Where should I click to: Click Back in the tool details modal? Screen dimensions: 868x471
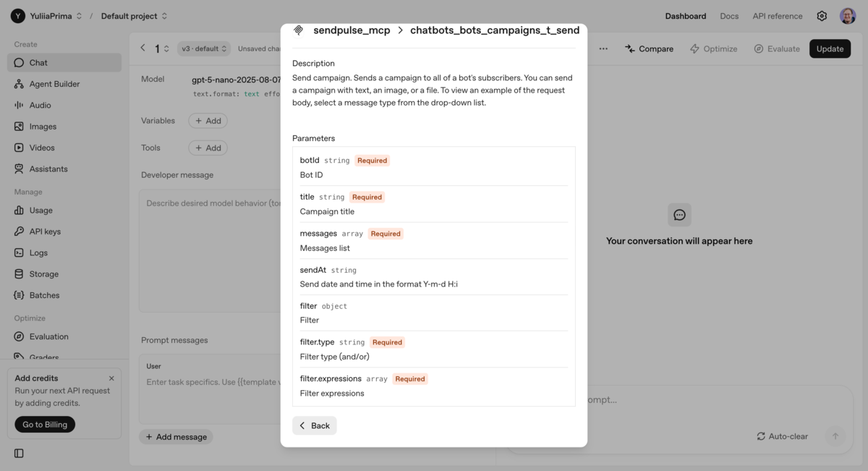[x=314, y=425]
